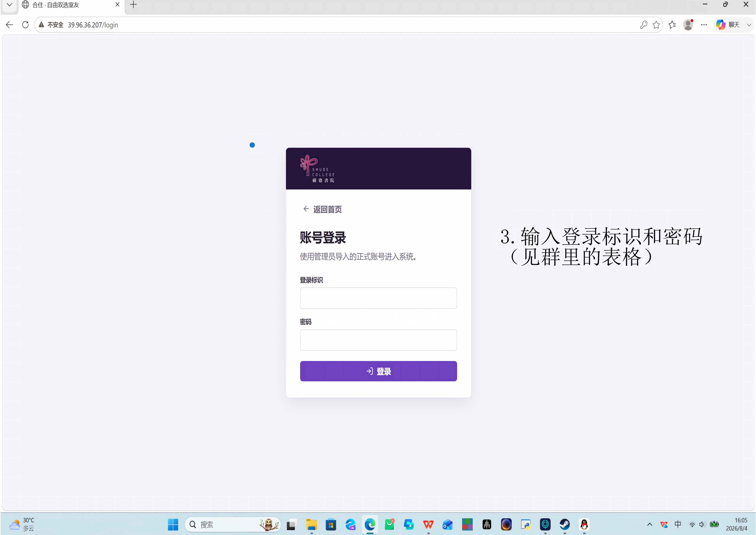Click the purple 登录 button
This screenshot has width=756, height=535.
click(x=378, y=371)
